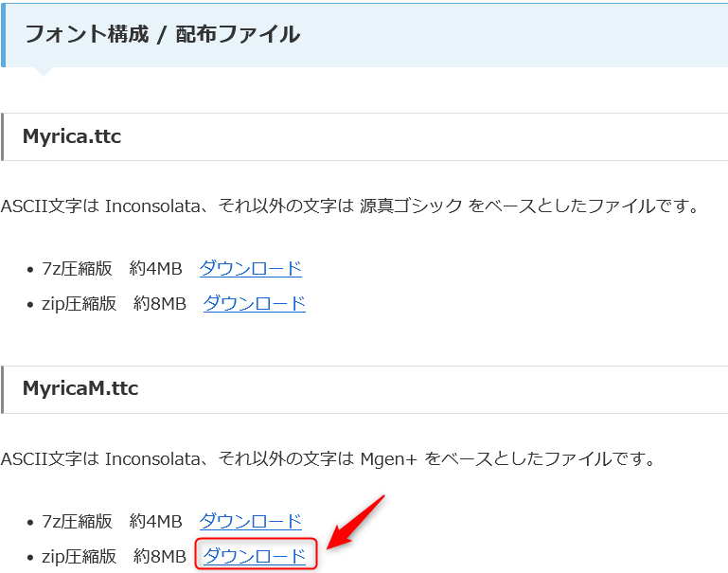The width and height of the screenshot is (728, 573).
Task: Select the 'MyricaM.ttc' heading text
Action: point(80,388)
